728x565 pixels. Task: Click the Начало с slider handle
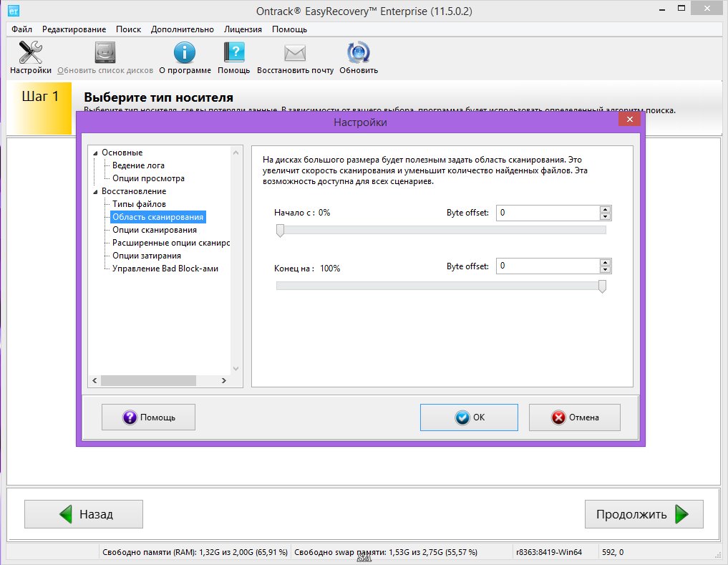click(280, 230)
